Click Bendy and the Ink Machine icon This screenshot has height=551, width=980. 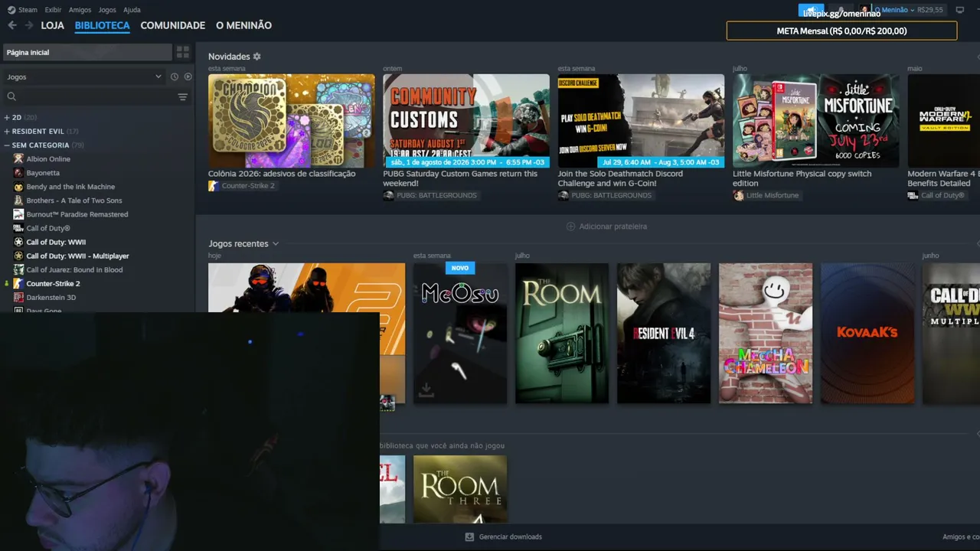19,187
